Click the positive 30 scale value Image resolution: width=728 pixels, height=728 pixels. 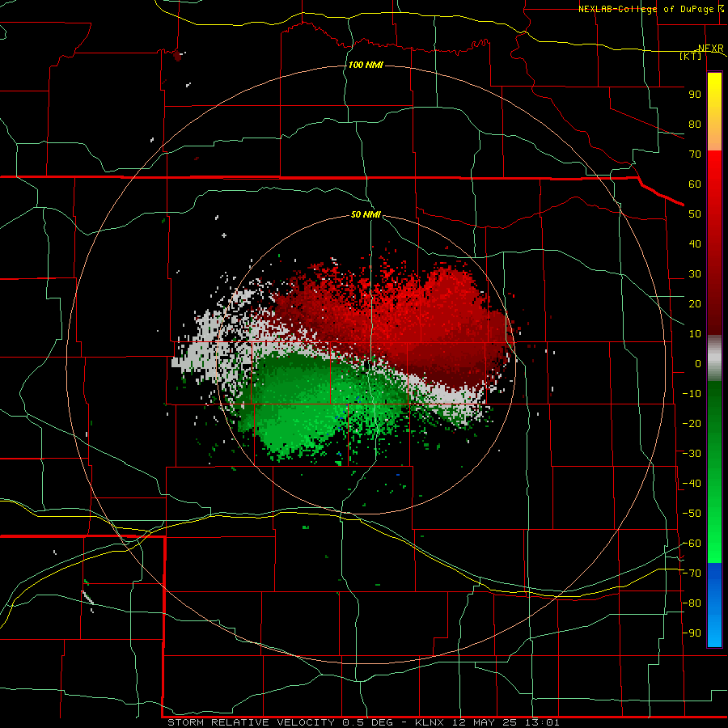695,274
